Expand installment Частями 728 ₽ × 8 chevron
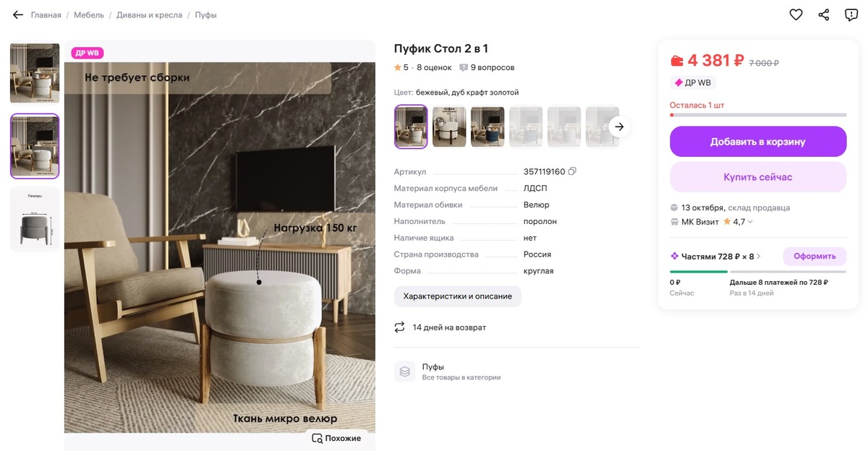This screenshot has width=868, height=451. [759, 256]
